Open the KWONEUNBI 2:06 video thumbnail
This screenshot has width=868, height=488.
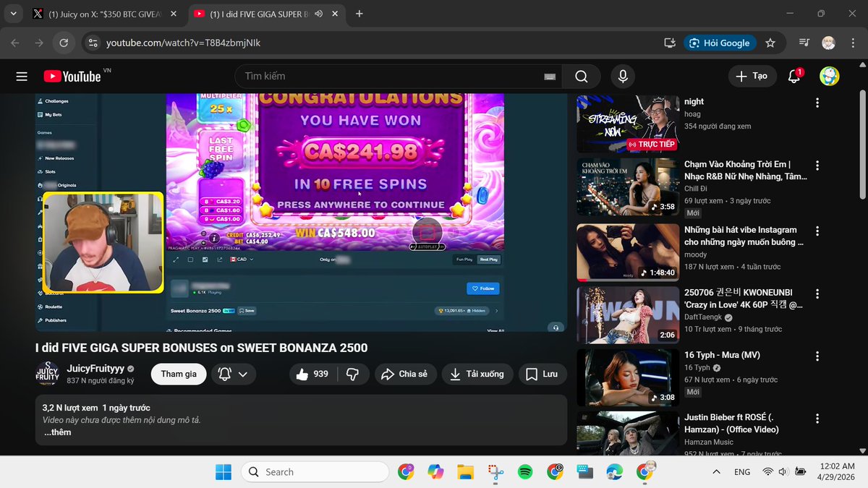(628, 314)
